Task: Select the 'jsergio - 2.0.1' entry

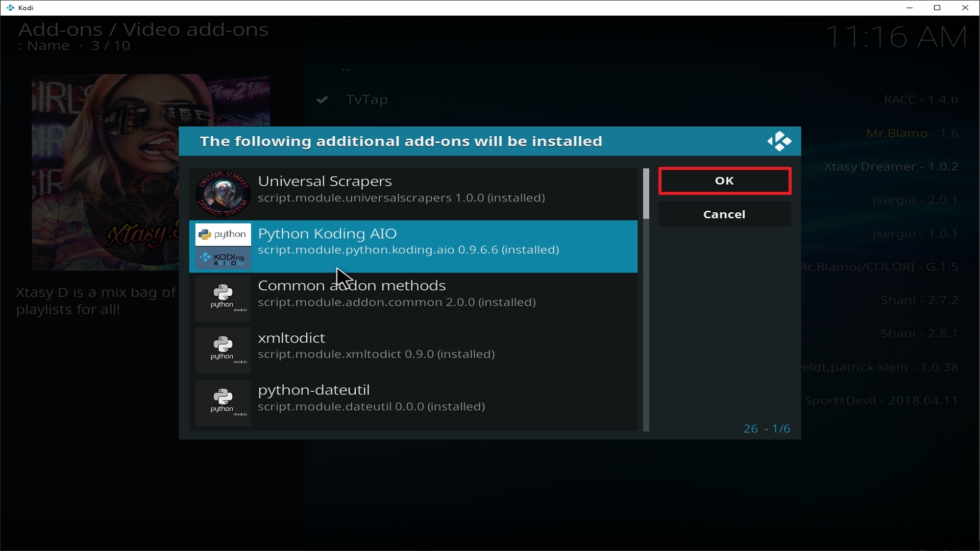Action: pos(915,200)
